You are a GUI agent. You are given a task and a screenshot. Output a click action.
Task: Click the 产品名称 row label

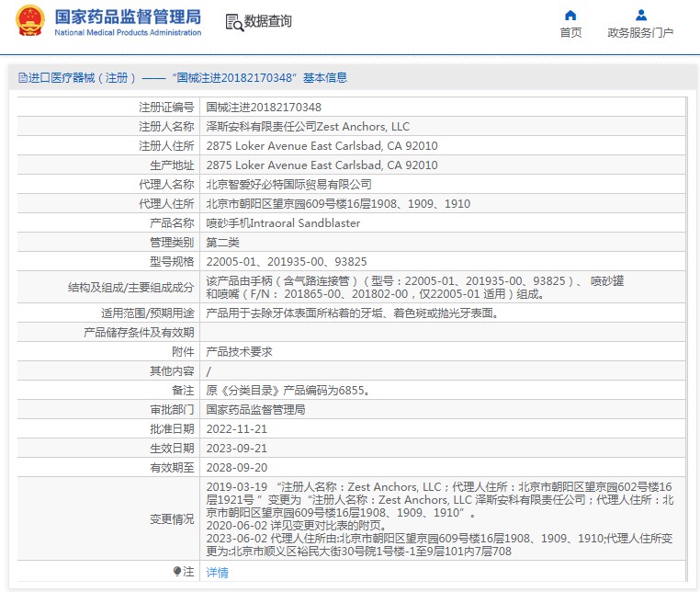click(172, 223)
